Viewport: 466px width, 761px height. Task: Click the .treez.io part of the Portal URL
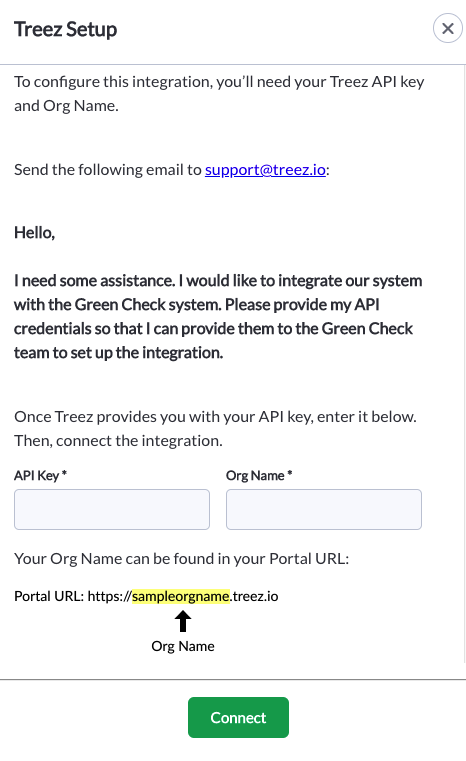[254, 596]
